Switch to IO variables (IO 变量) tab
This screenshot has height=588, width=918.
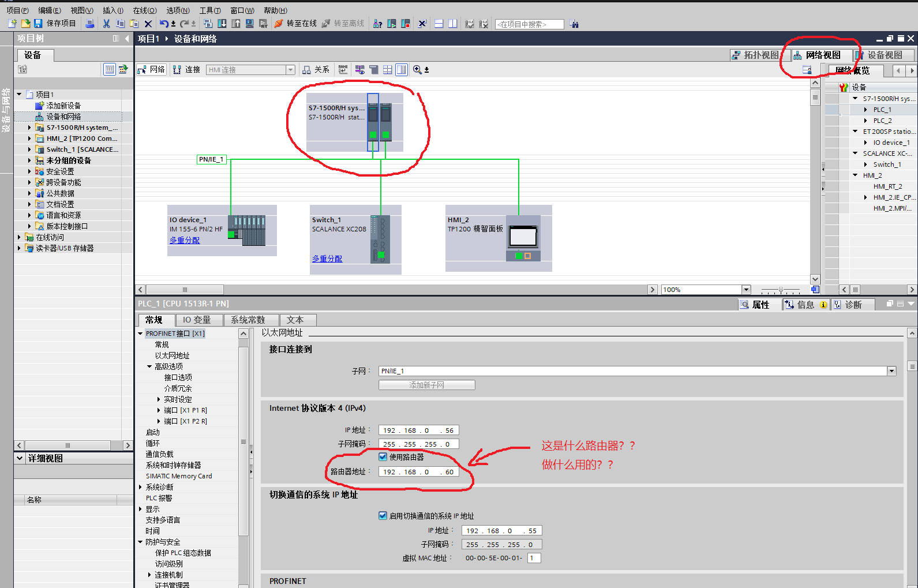(196, 320)
